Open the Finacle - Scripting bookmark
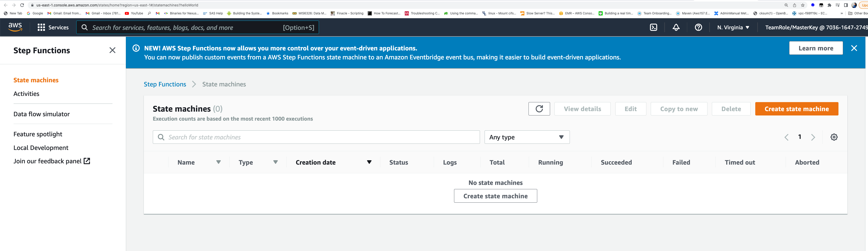 tap(347, 13)
